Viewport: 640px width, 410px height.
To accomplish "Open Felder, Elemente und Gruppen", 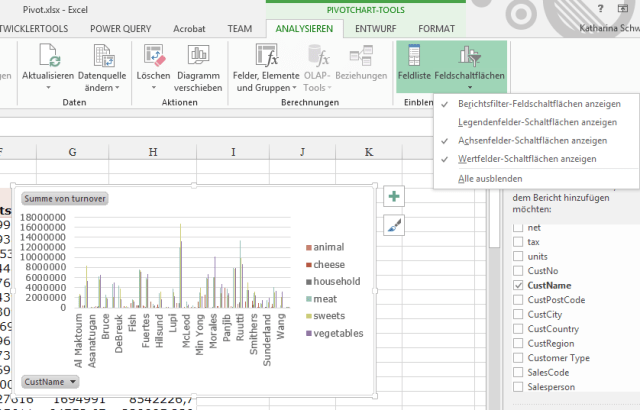I will tap(268, 56).
